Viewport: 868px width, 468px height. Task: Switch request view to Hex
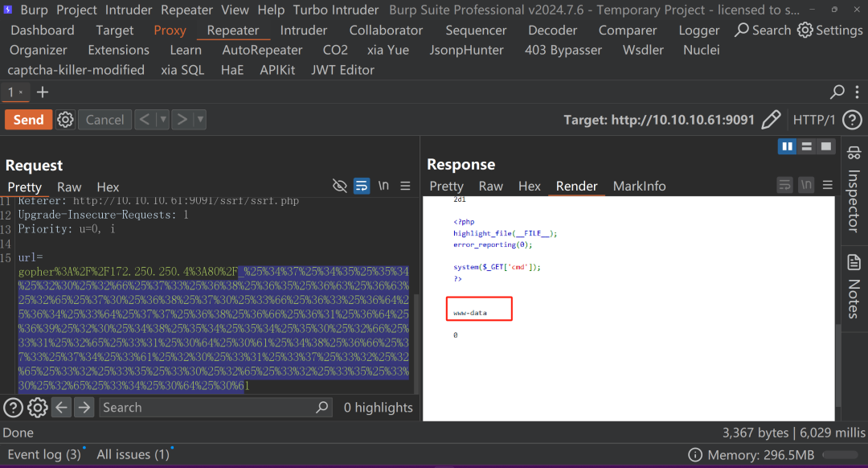tap(108, 187)
